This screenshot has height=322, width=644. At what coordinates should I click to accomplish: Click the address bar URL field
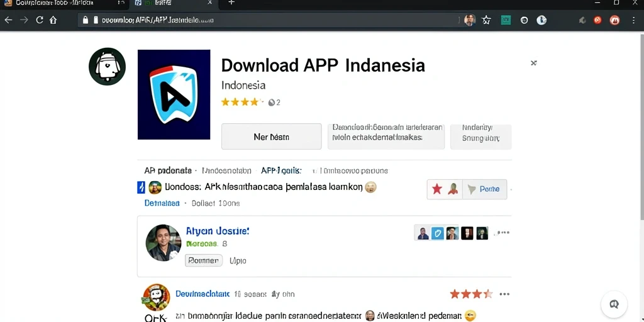tap(269, 19)
